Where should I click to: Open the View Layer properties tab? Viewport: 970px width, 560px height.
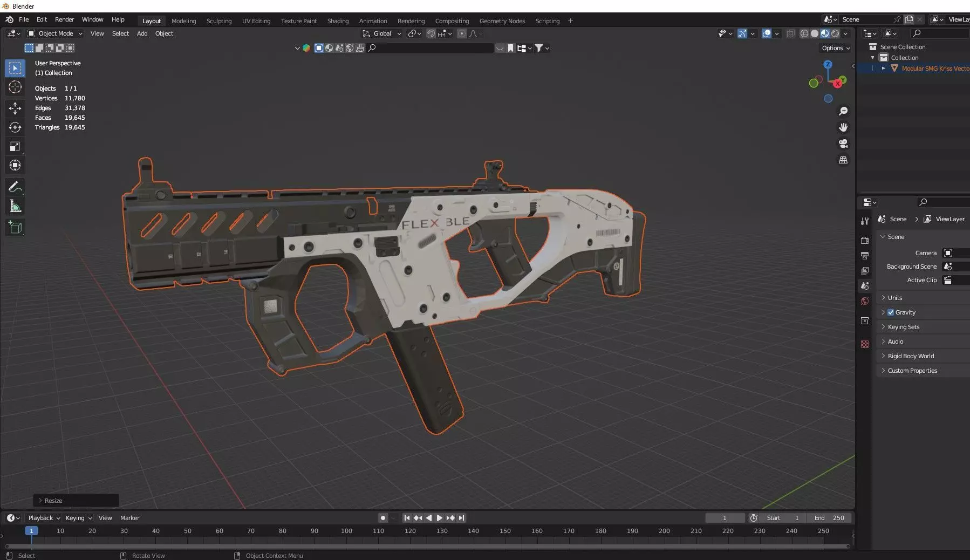[865, 270]
